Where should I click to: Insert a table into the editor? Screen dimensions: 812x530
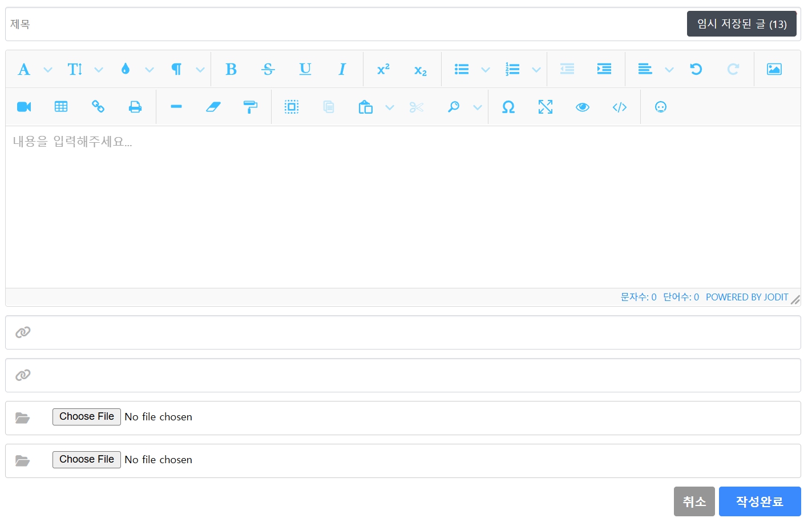click(61, 107)
